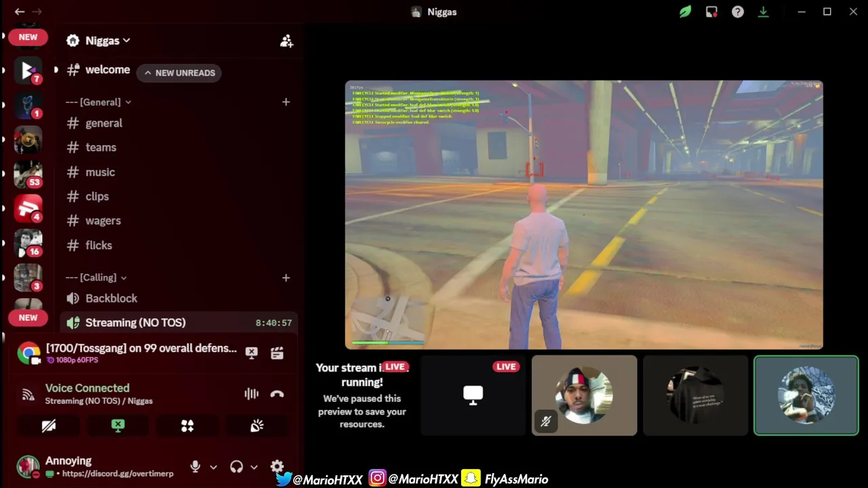Select the dark hoodie participant tile
The width and height of the screenshot is (868, 488).
[695, 394]
